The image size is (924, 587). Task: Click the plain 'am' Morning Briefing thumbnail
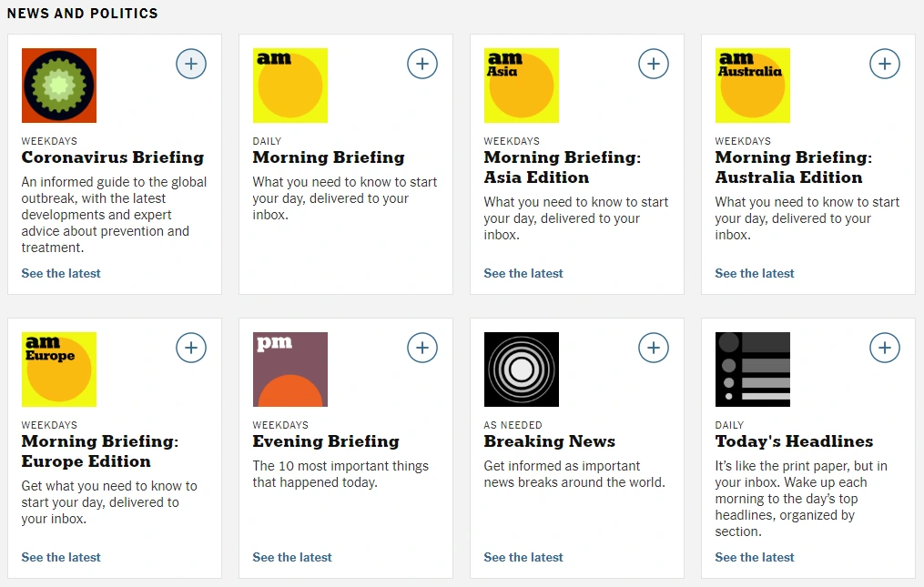pyautogui.click(x=289, y=86)
